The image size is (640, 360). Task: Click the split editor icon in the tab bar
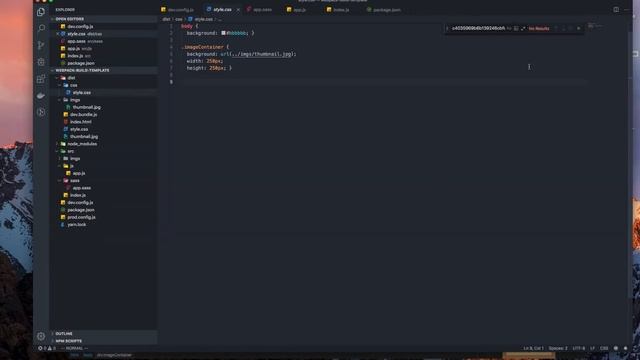(x=616, y=9)
